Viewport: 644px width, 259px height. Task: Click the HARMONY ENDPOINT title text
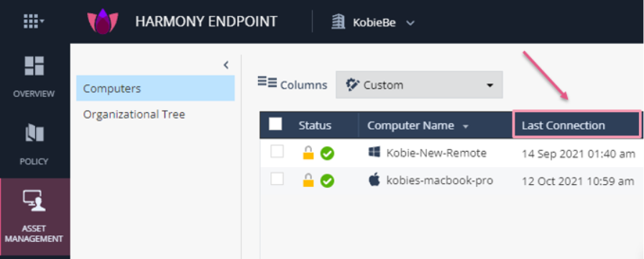coord(206,22)
